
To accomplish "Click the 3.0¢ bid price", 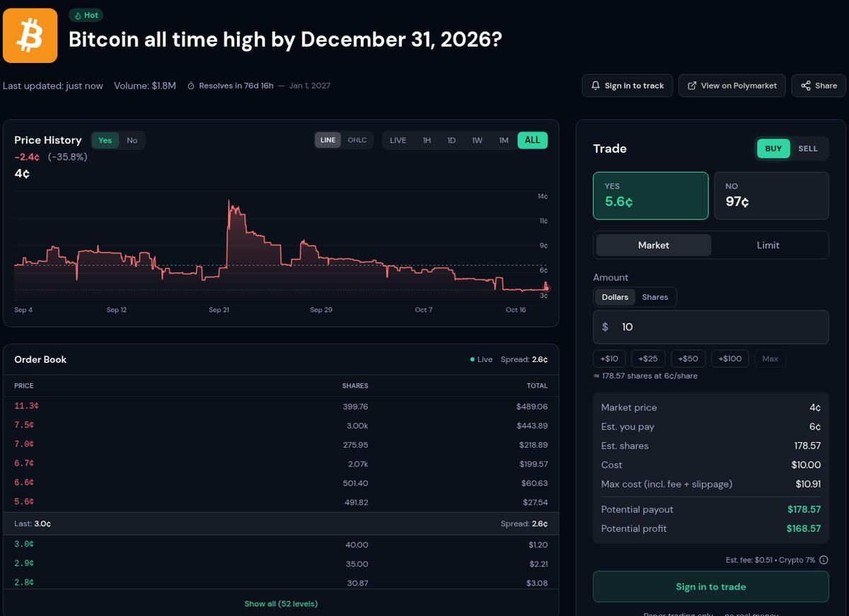I will pyautogui.click(x=24, y=545).
